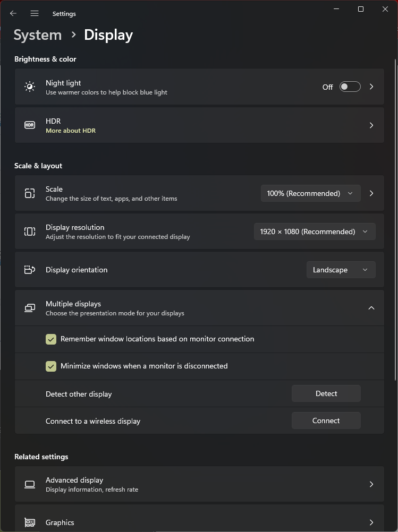The width and height of the screenshot is (398, 532).
Task: Uncheck remember window locations based on monitor connection
Action: pos(51,339)
